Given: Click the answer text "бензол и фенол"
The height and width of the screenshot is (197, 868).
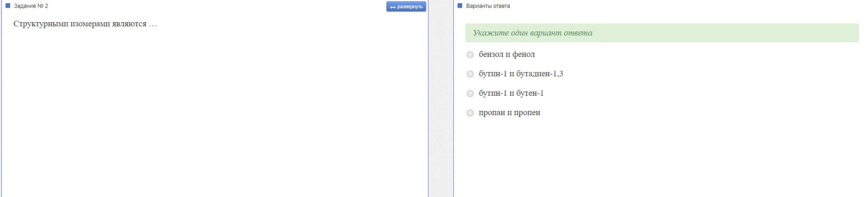Looking at the screenshot, I should coord(507,55).
